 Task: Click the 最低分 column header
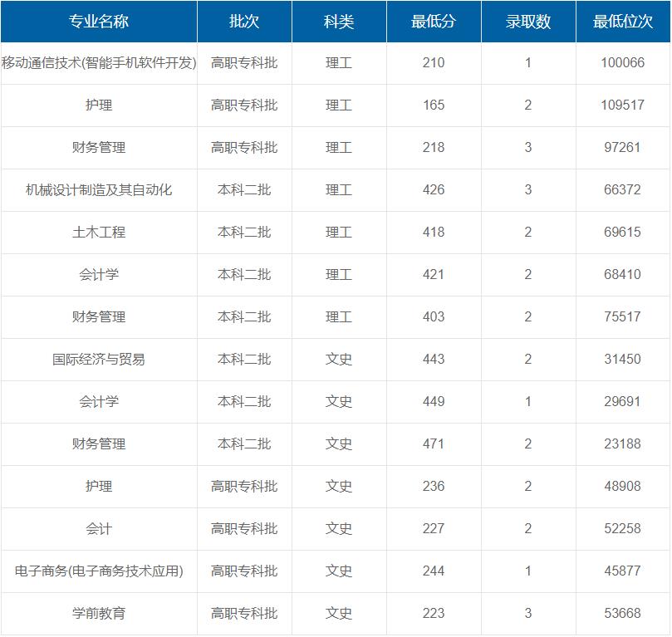[433, 22]
